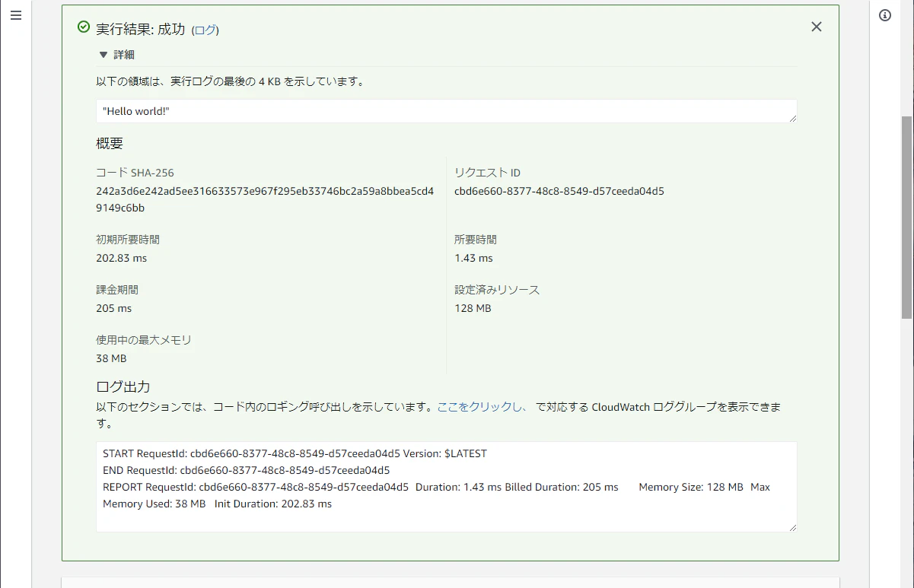
Task: Close the execution result panel
Action: point(816,26)
